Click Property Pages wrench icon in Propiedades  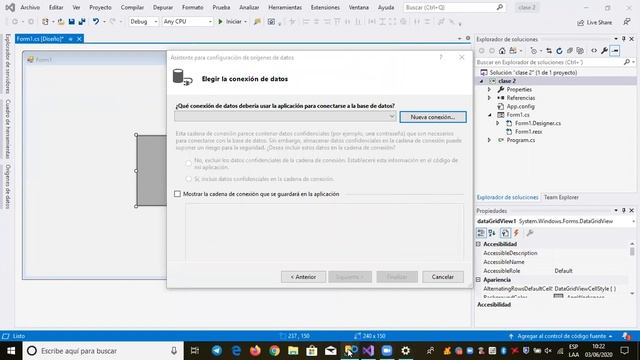(530, 233)
